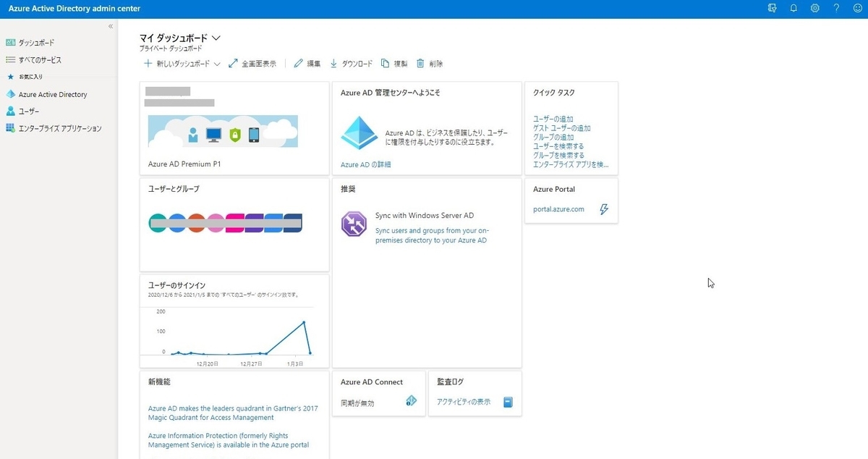Click the ユーザーとグループ tile title
This screenshot has width=868, height=459.
174,188
